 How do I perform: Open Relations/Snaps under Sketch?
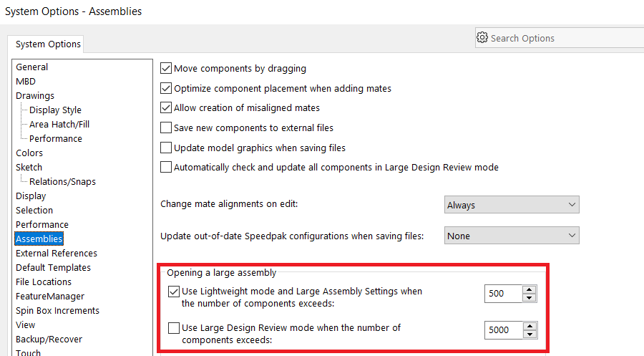tap(62, 181)
